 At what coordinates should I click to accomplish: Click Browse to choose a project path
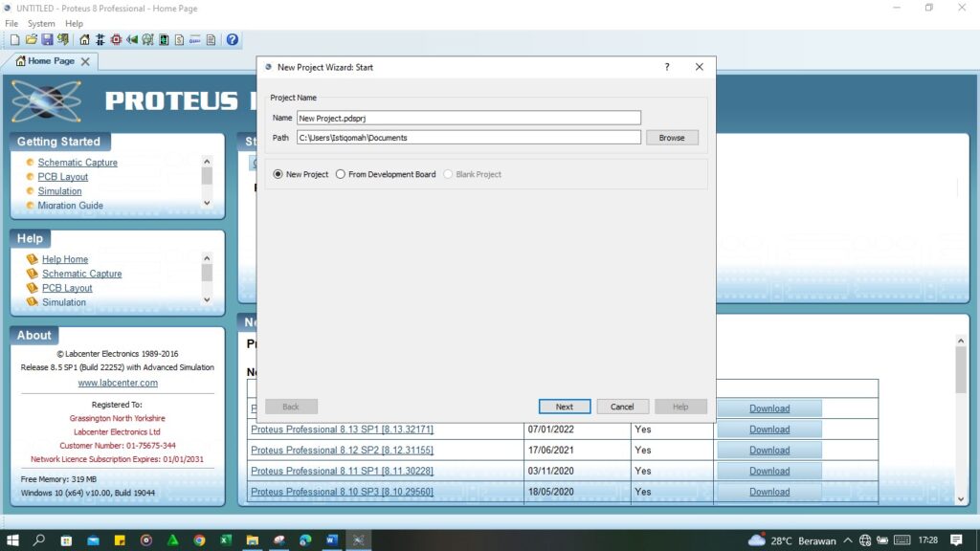(672, 137)
